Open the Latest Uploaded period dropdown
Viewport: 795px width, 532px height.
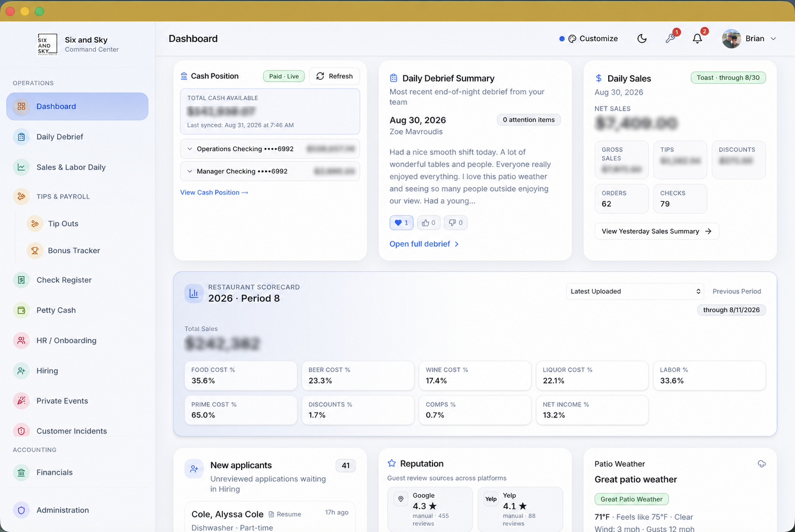coord(635,291)
